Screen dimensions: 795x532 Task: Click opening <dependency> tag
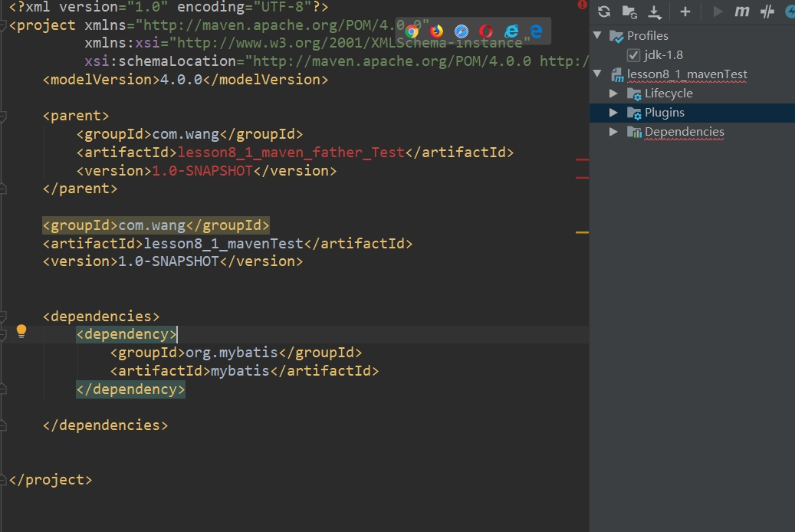126,334
